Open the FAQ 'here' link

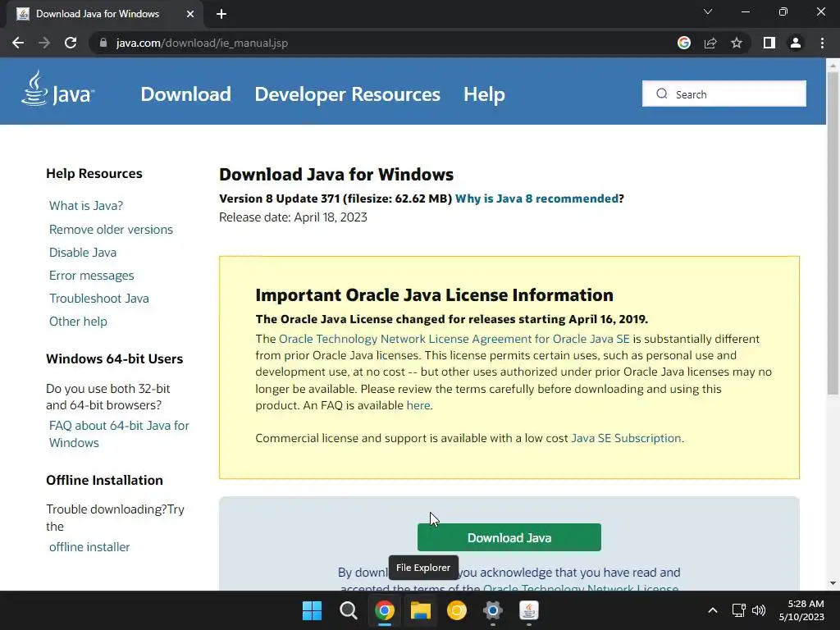pos(418,405)
